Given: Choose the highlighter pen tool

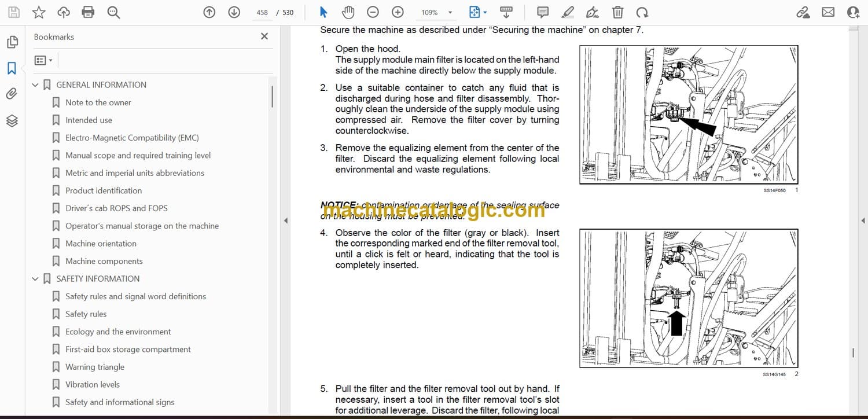Looking at the screenshot, I should point(568,12).
